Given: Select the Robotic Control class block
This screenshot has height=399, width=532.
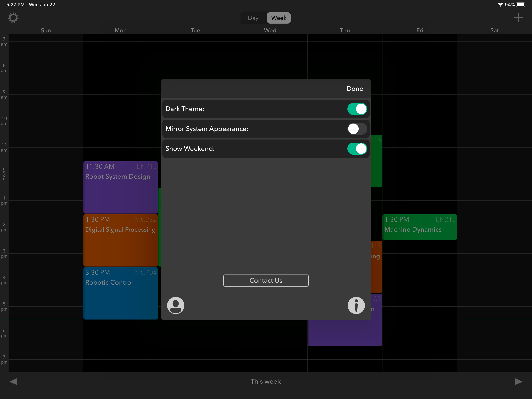Looking at the screenshot, I should 120,293.
